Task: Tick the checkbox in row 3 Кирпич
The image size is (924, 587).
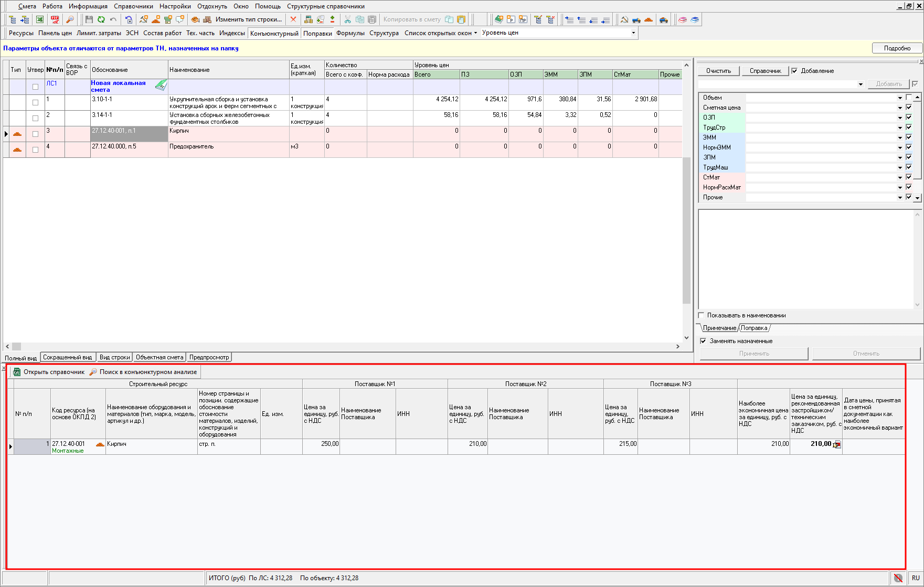Action: point(36,134)
